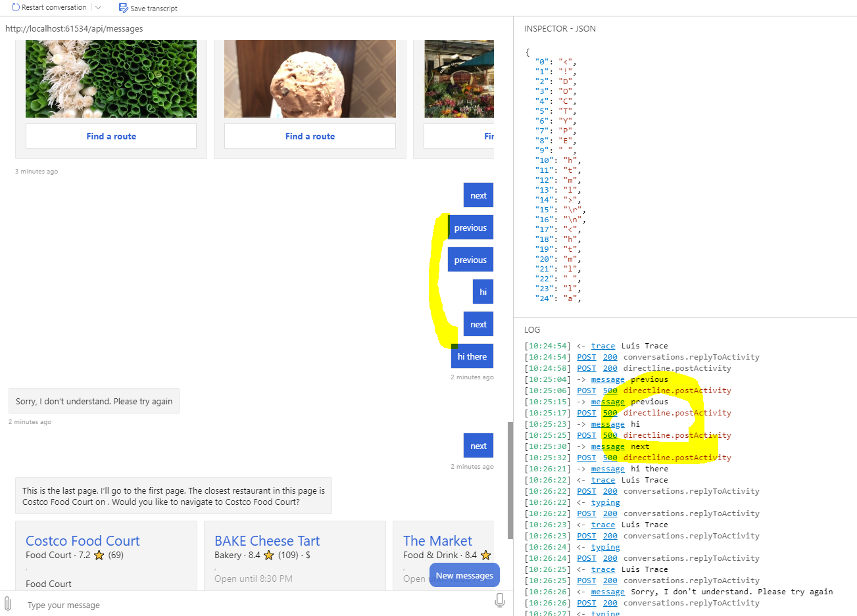Screen dimensions: 857x616
Task: Click the Restart conversation button
Action: [x=49, y=7]
